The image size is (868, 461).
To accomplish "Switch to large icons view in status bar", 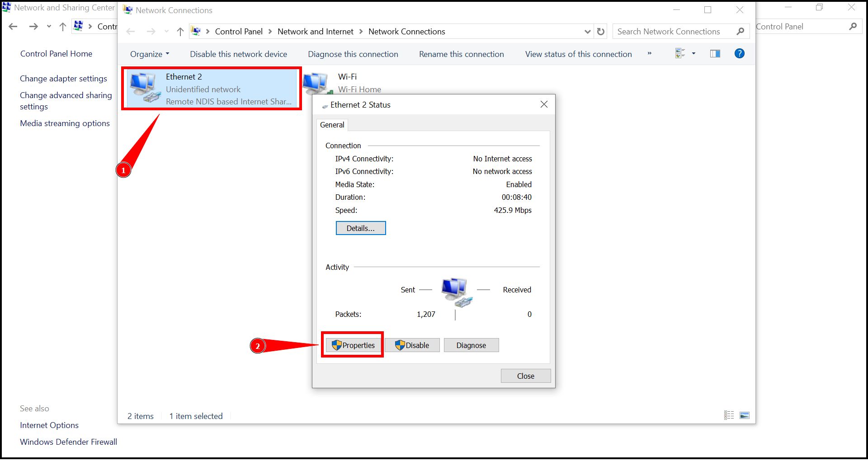I will point(745,415).
